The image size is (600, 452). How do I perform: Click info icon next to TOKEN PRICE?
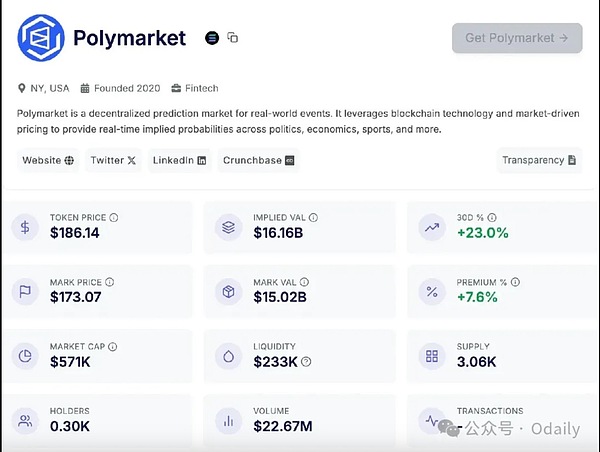(x=113, y=217)
